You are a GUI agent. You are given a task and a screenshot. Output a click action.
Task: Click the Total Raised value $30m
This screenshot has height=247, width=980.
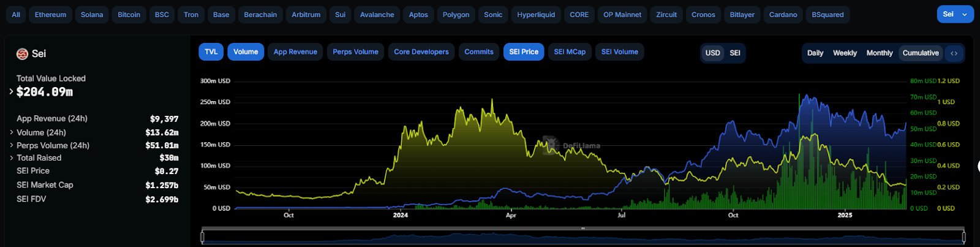click(x=169, y=158)
